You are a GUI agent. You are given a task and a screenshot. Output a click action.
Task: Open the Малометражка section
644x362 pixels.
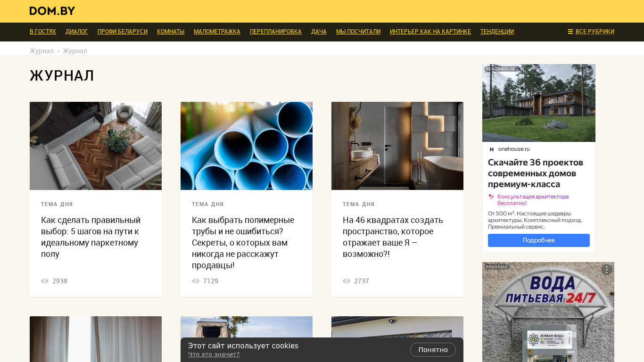[x=217, y=32]
